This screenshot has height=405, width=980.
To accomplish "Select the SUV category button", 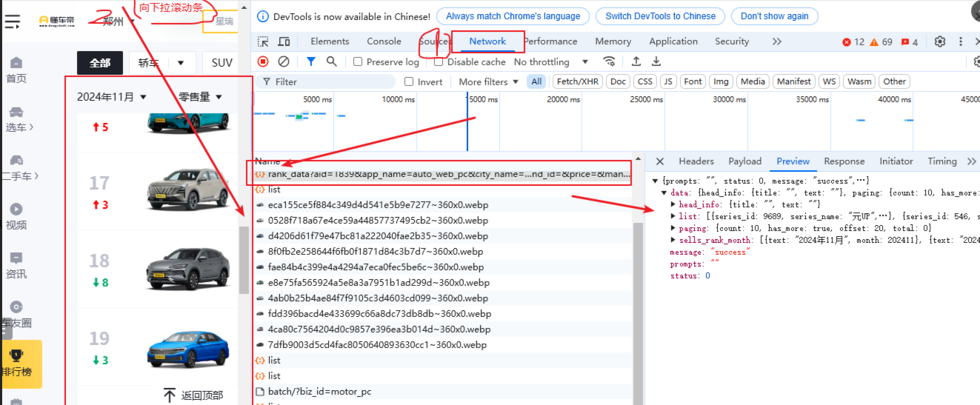I will pos(222,63).
